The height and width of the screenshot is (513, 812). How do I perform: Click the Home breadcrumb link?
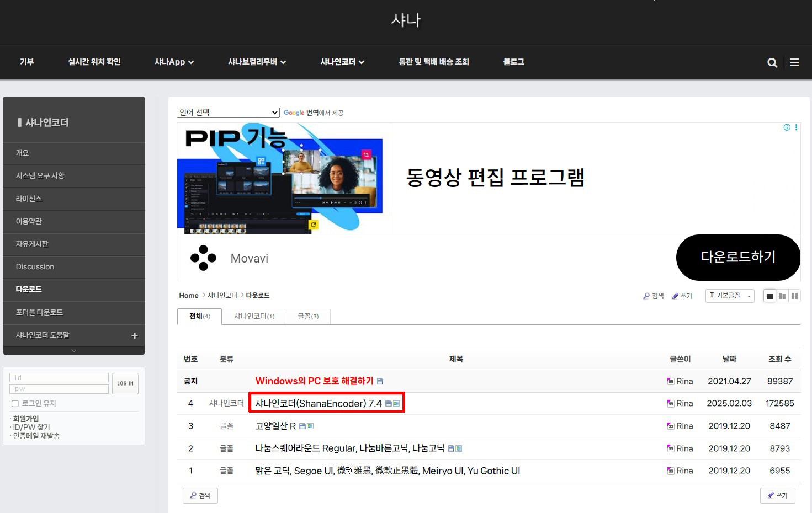pos(189,296)
